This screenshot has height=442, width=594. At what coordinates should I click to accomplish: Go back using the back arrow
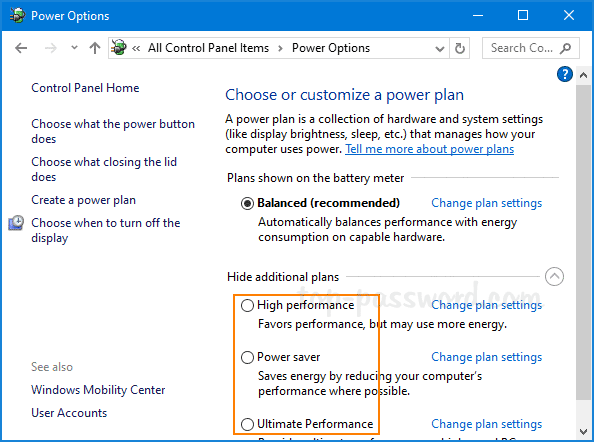coord(21,48)
